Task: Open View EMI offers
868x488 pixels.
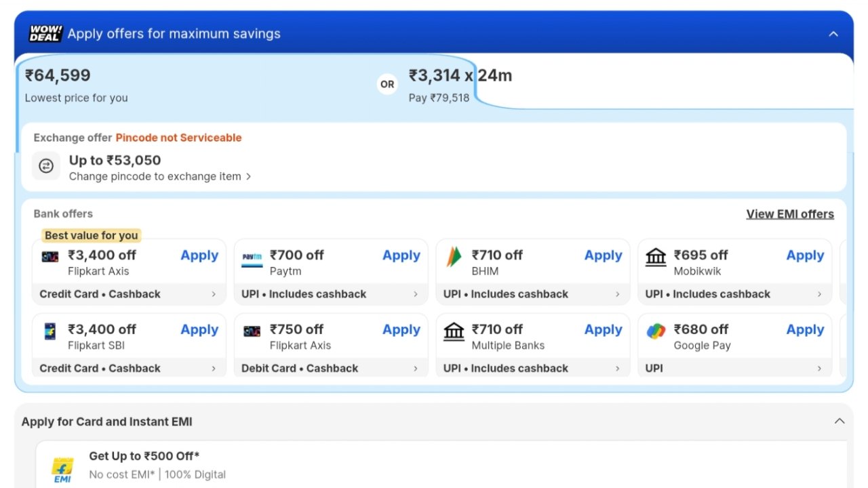Action: point(790,213)
